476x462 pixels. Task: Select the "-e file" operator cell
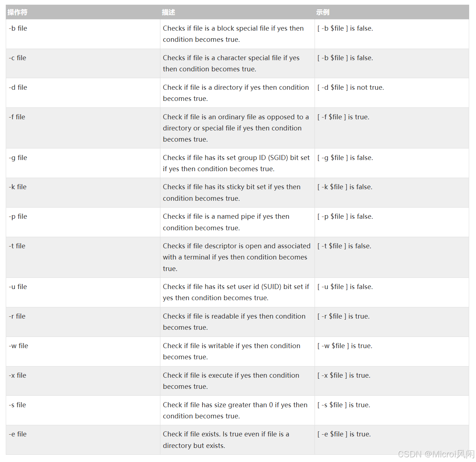click(18, 434)
